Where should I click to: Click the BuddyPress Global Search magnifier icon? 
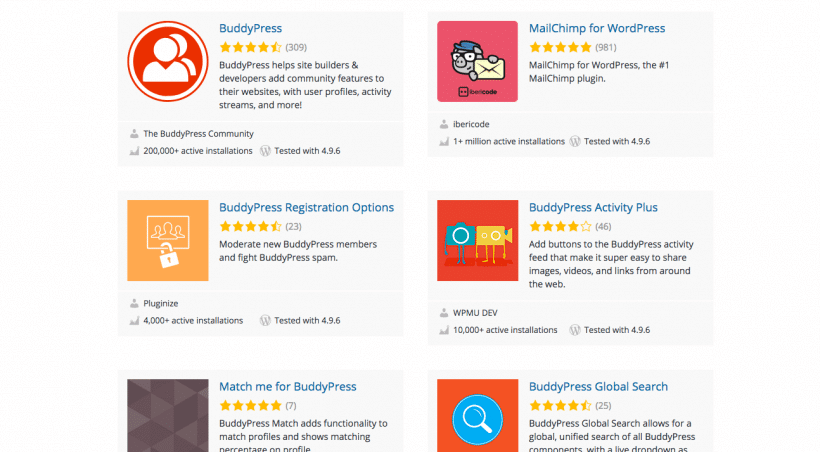tap(477, 415)
